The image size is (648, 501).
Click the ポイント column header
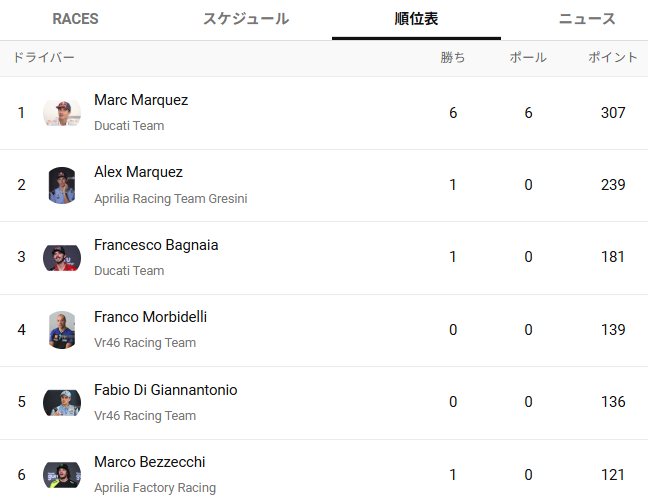tap(613, 58)
